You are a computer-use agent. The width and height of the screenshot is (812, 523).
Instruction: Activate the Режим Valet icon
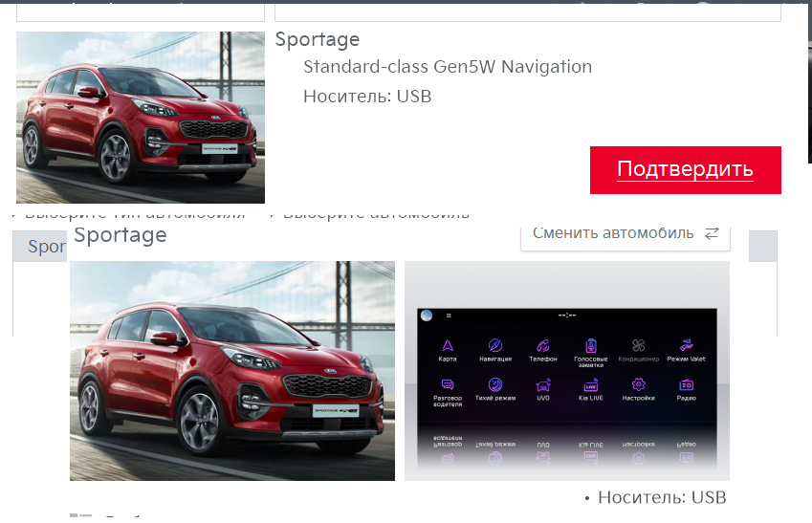[686, 346]
